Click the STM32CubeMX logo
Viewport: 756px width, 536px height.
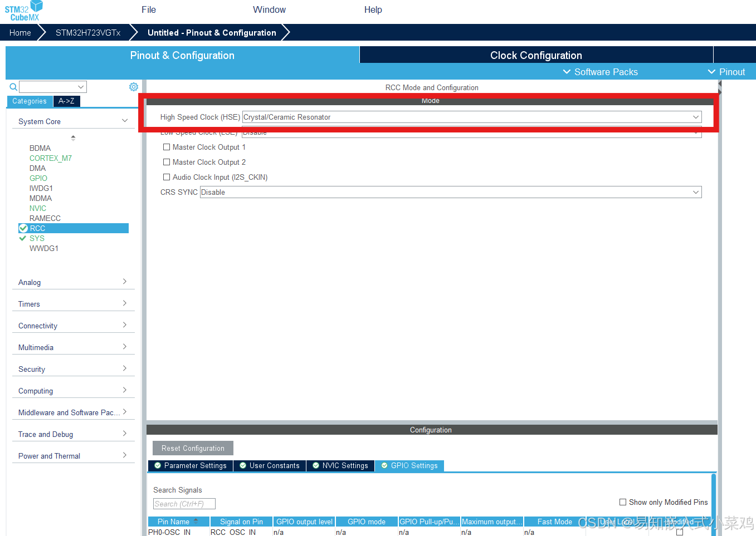point(24,11)
